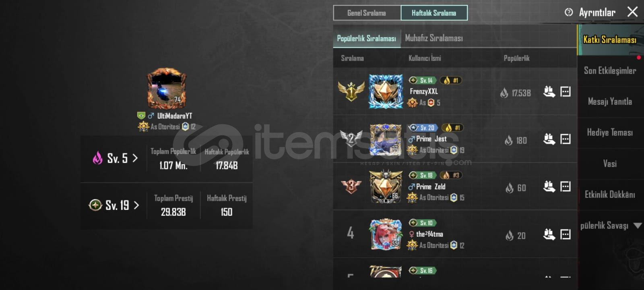This screenshot has width=644, height=290.
Task: View FrenzyXXL avatar in ranking
Action: click(x=386, y=91)
